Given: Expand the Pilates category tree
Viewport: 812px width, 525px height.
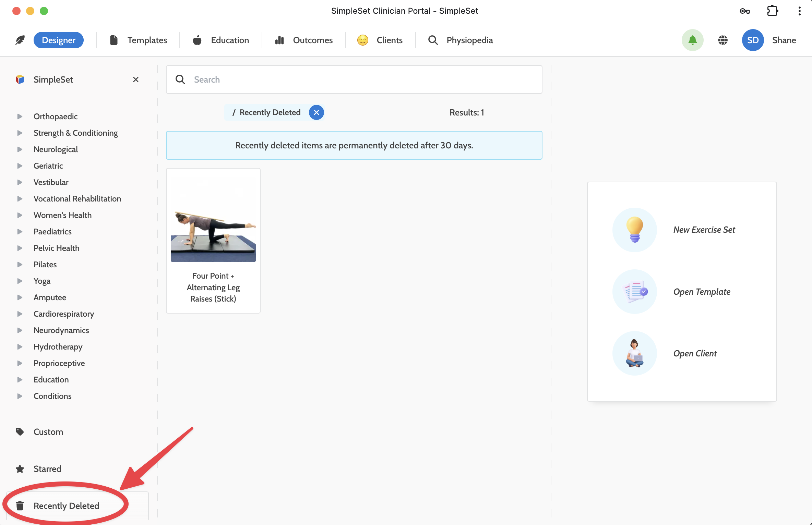Looking at the screenshot, I should (20, 265).
